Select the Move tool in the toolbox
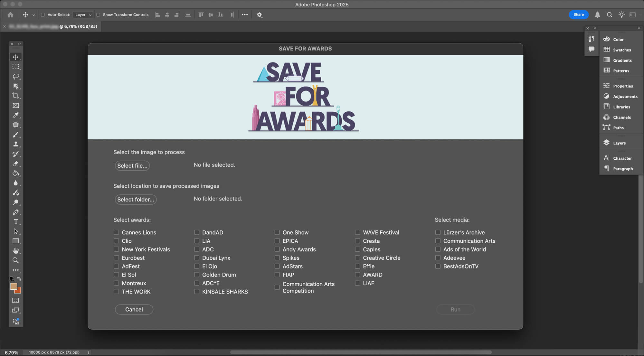 tap(15, 57)
